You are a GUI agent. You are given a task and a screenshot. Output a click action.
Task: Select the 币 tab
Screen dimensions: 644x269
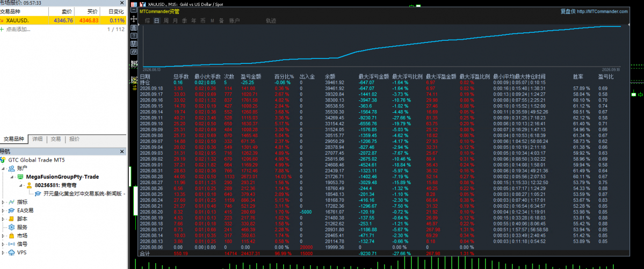click(203, 20)
